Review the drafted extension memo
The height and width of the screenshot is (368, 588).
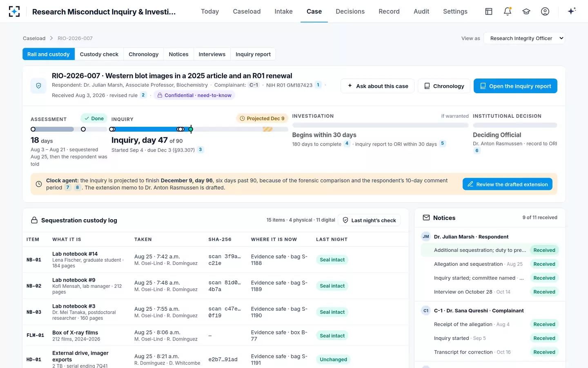pyautogui.click(x=508, y=184)
